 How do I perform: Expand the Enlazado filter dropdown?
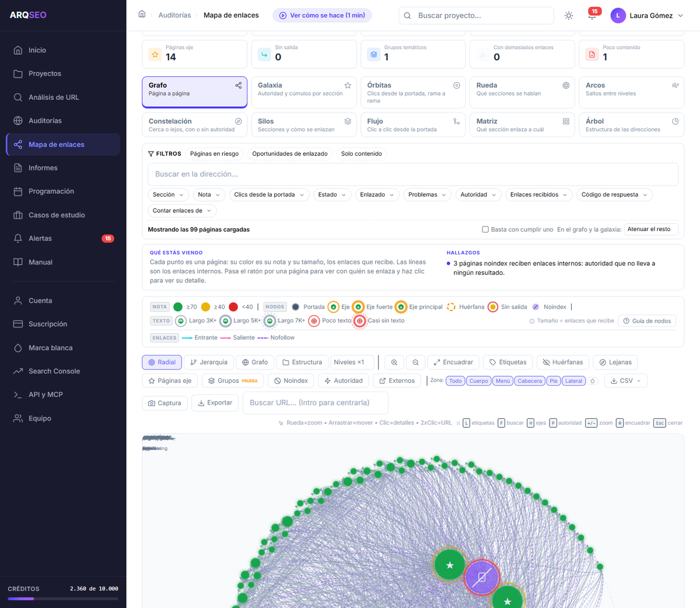[377, 195]
